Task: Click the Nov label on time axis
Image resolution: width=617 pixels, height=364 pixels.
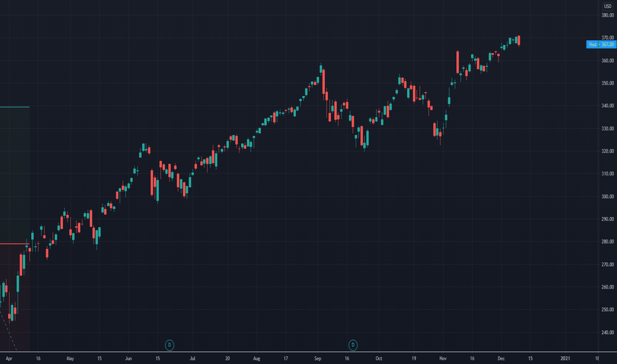Action: tap(443, 359)
